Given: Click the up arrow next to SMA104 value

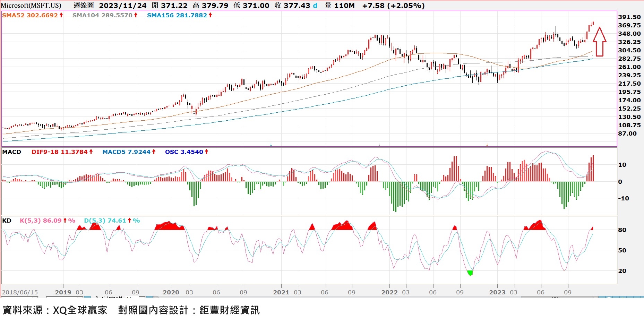Looking at the screenshot, I should (x=136, y=15).
